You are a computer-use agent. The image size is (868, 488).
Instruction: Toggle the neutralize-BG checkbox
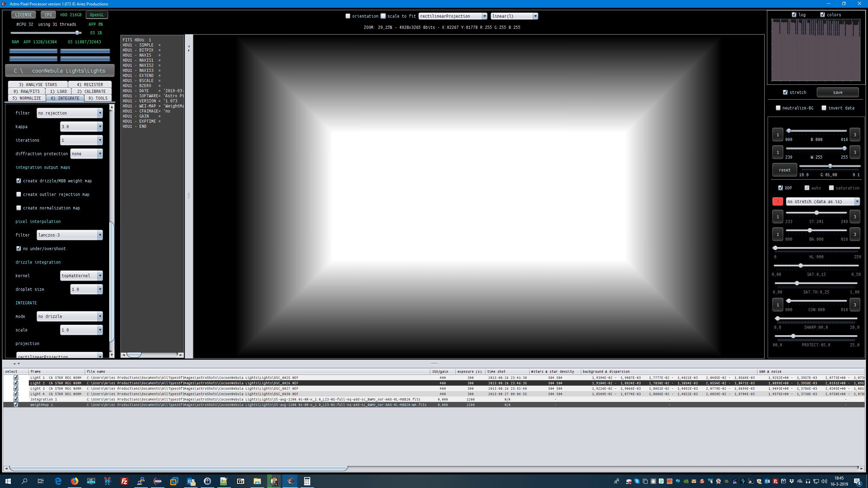pyautogui.click(x=778, y=108)
